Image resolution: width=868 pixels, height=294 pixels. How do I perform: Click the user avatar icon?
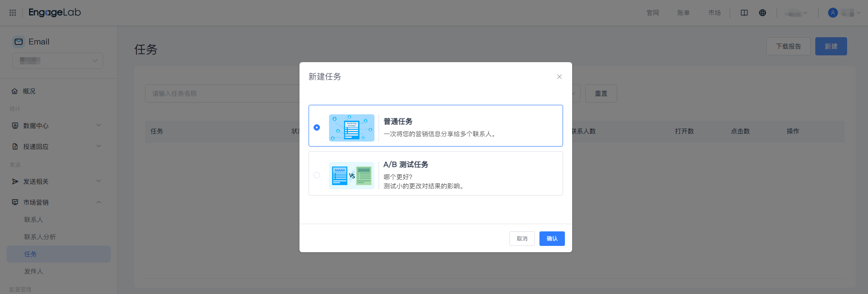tap(833, 13)
